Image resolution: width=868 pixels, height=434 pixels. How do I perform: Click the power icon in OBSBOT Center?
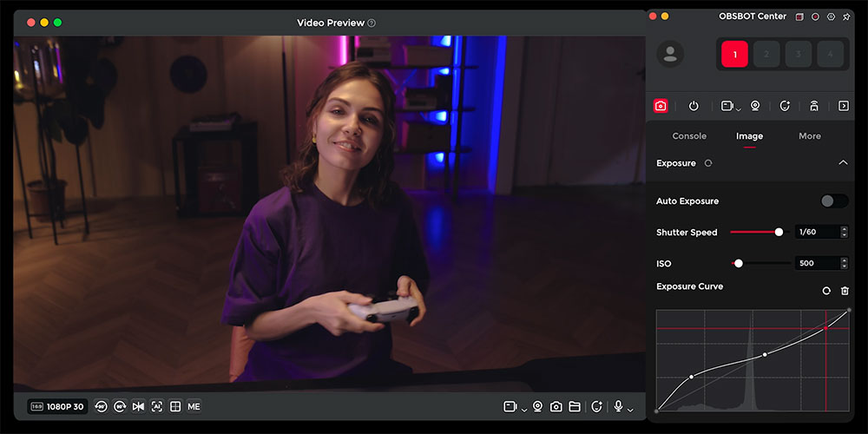click(694, 106)
